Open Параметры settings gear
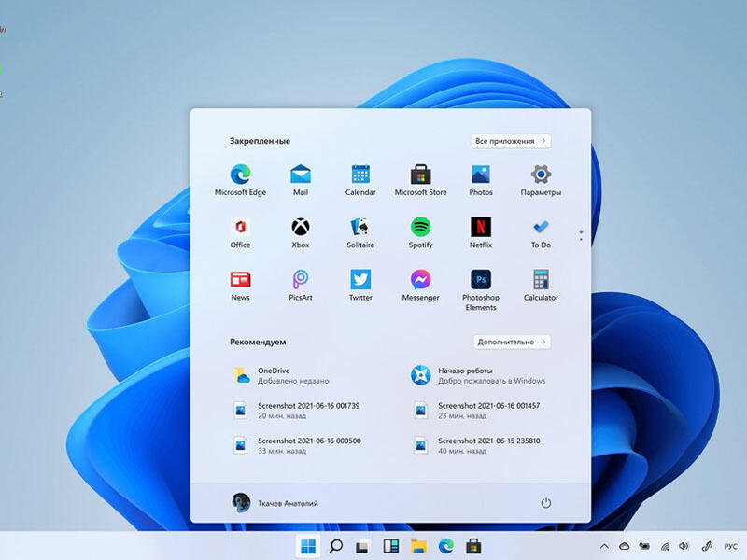Image resolution: width=747 pixels, height=560 pixels. (x=541, y=180)
